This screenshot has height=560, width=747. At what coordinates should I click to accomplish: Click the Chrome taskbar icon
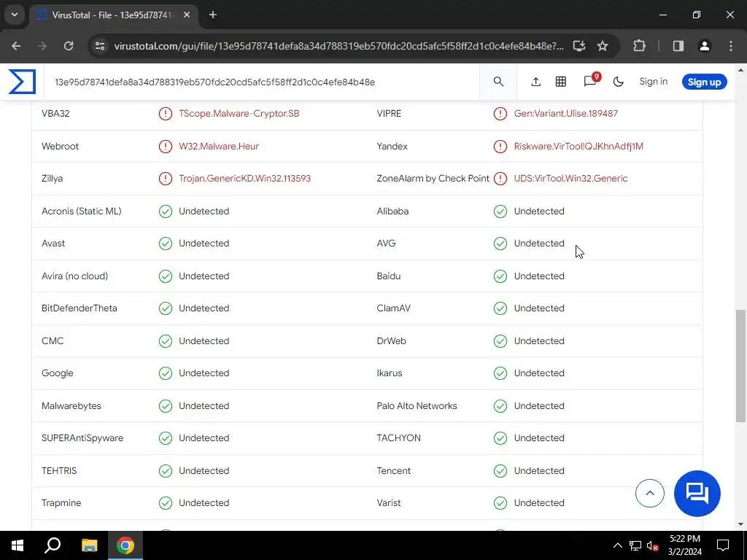(125, 545)
